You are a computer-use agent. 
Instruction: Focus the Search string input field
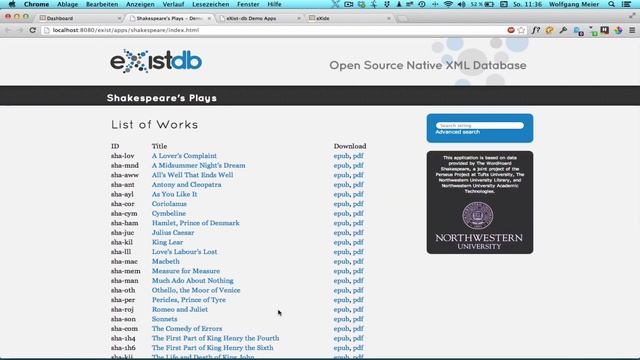coord(480,125)
